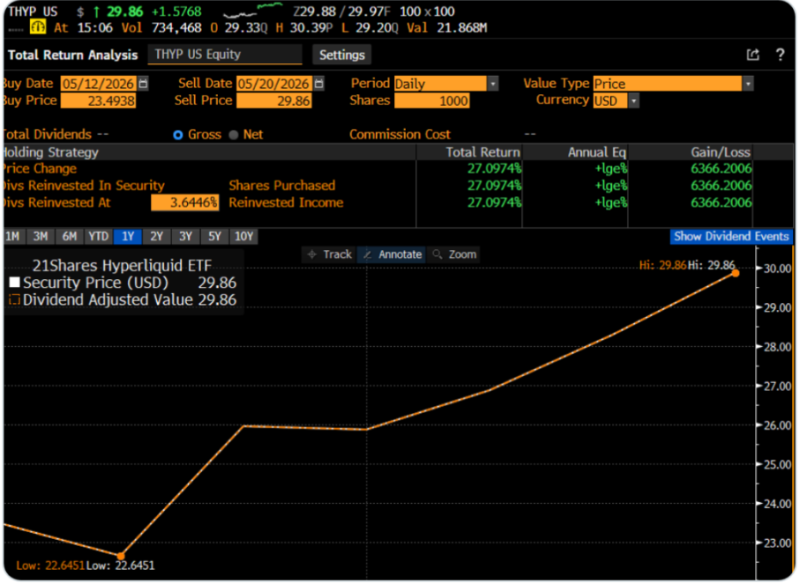Toggle Security Price legend checkbox
Image resolution: width=800 pixels, height=583 pixels.
(x=14, y=282)
